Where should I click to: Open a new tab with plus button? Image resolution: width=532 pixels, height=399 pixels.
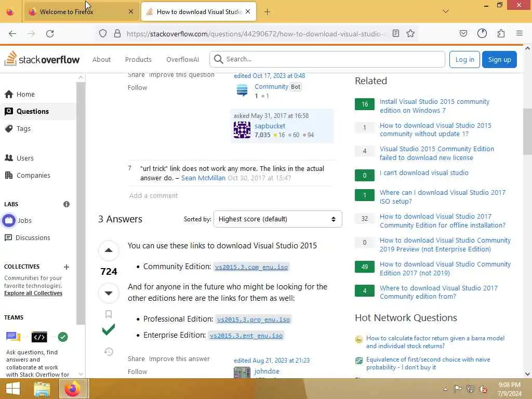tap(268, 12)
